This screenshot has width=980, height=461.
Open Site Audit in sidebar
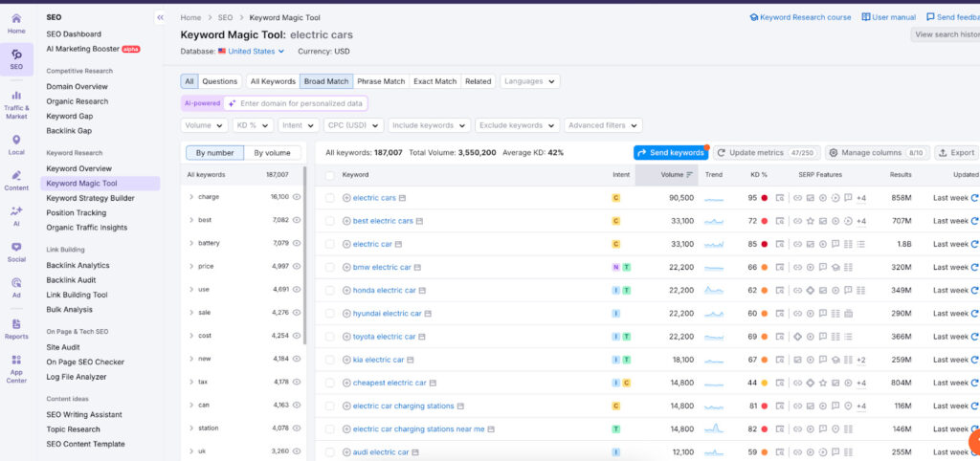(63, 347)
